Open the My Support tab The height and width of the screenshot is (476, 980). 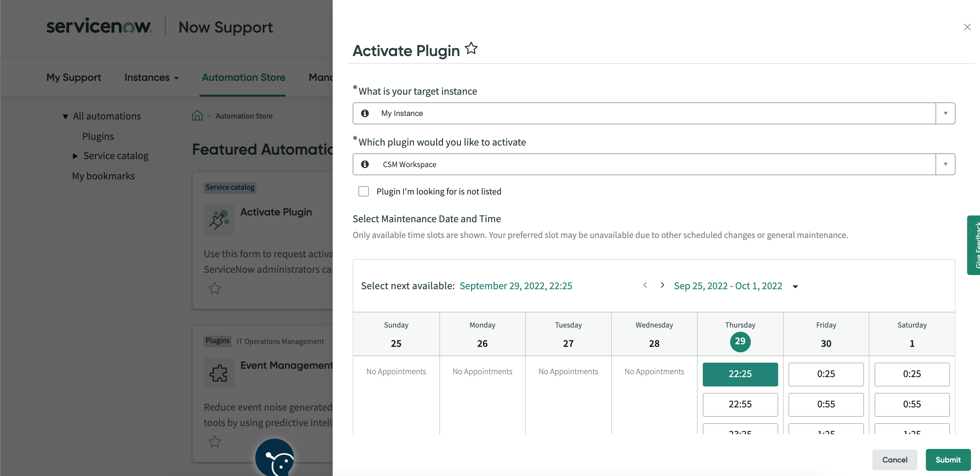click(x=74, y=77)
